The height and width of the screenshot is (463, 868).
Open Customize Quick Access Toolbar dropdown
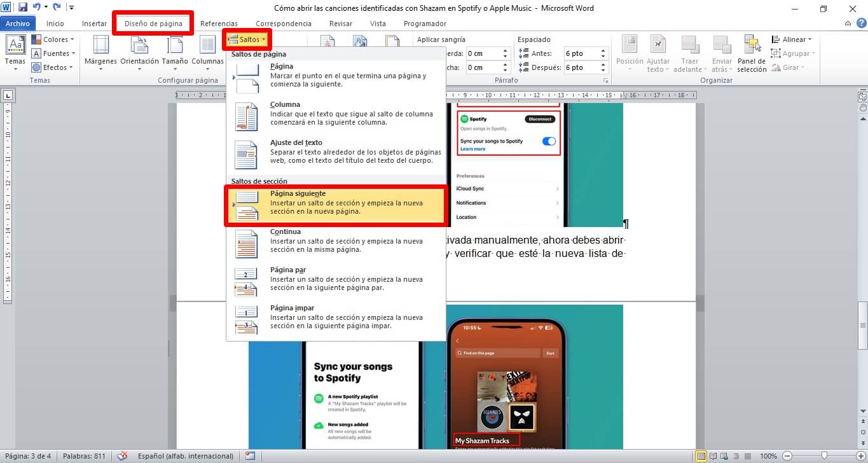click(71, 8)
